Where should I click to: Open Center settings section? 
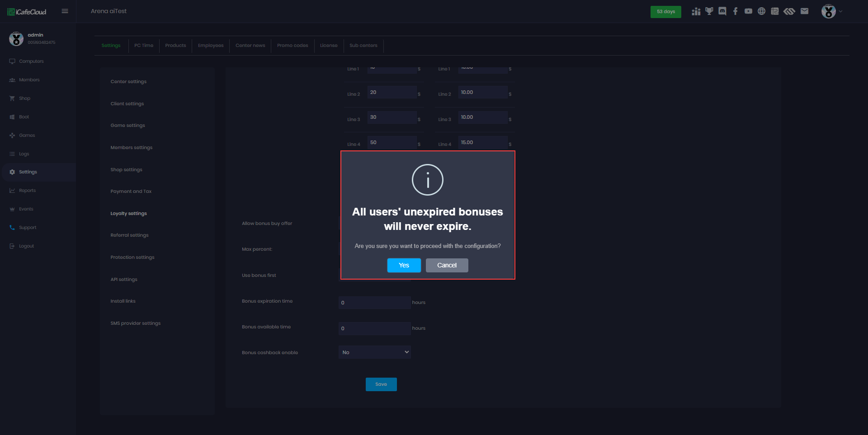click(129, 82)
